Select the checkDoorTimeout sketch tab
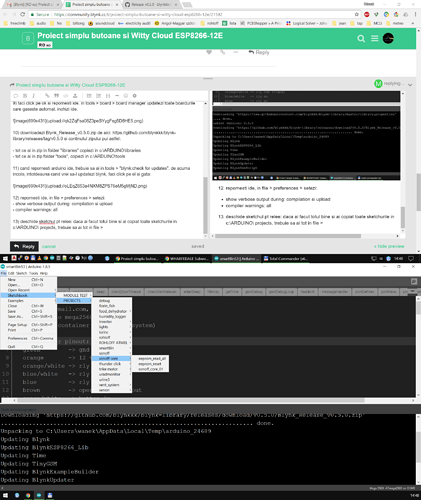 pos(126,292)
